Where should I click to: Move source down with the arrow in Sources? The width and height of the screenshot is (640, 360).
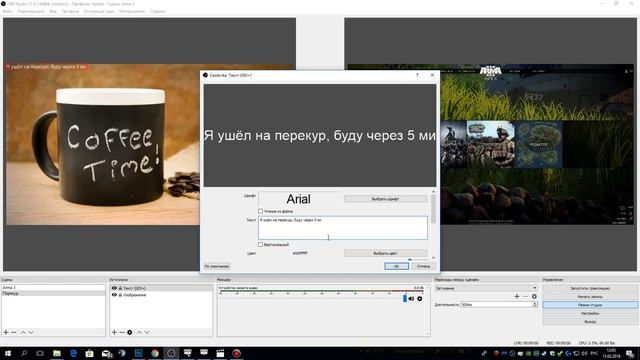tap(147, 332)
